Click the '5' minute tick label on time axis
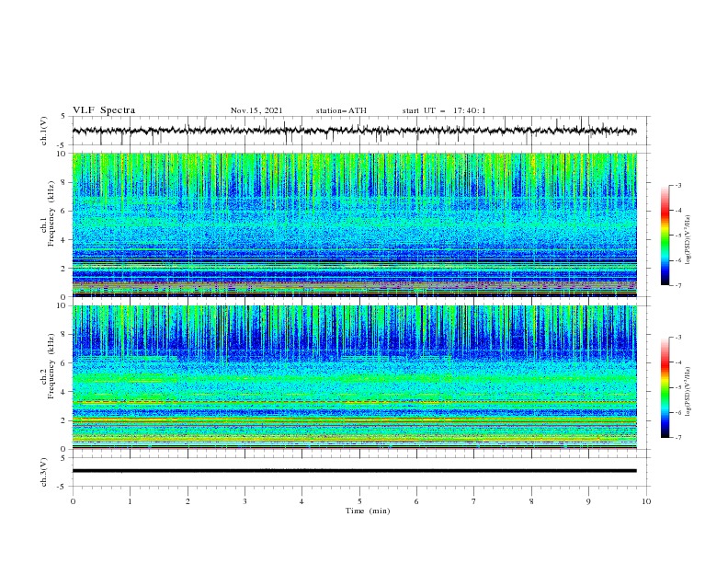The image size is (728, 563). tap(359, 501)
